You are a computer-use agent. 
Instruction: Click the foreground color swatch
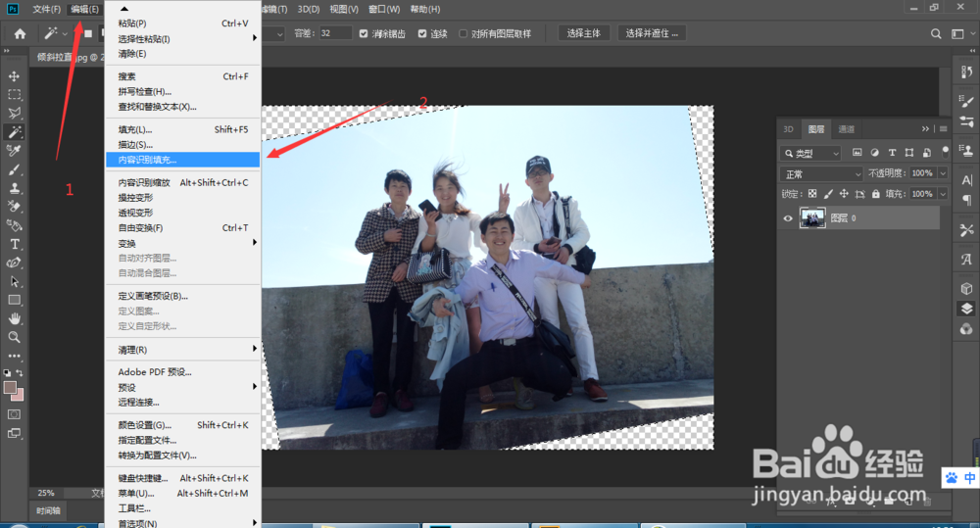pos(10,387)
